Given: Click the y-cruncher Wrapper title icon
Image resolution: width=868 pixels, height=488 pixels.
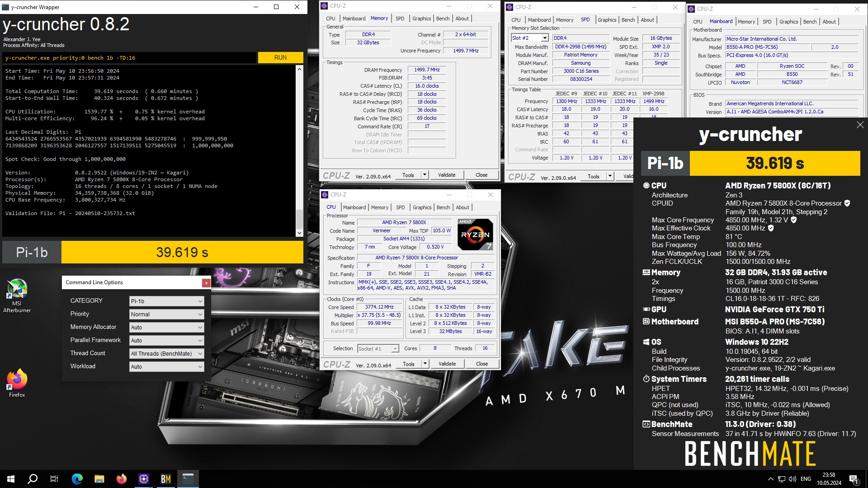Looking at the screenshot, I should 6,7.
